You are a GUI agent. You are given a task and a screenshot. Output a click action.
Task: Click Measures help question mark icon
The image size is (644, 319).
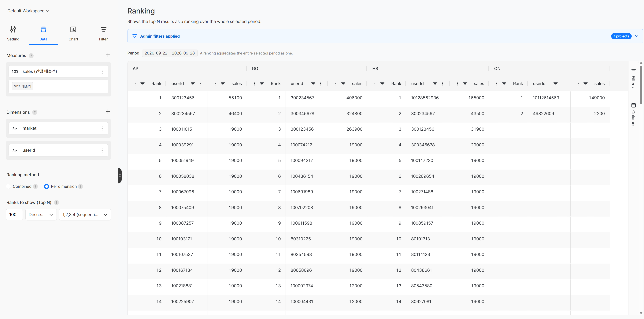31,56
